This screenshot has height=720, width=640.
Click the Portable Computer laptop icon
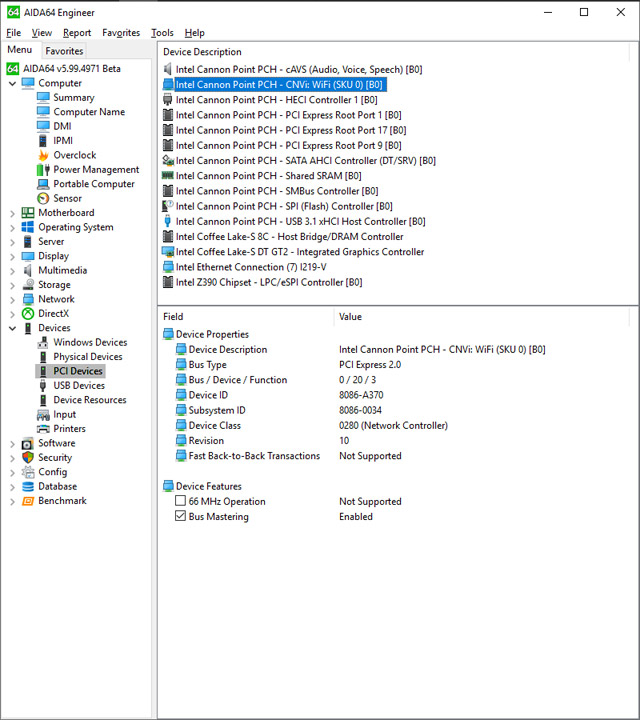coord(43,184)
